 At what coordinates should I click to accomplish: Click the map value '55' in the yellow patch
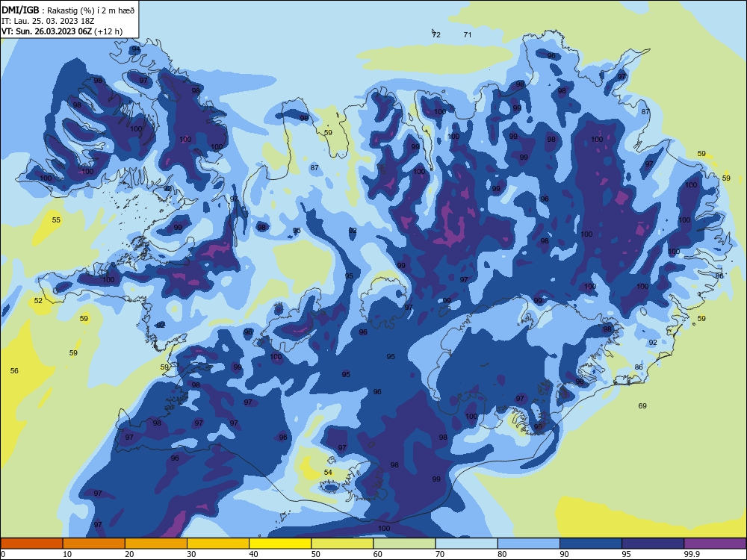(56, 220)
